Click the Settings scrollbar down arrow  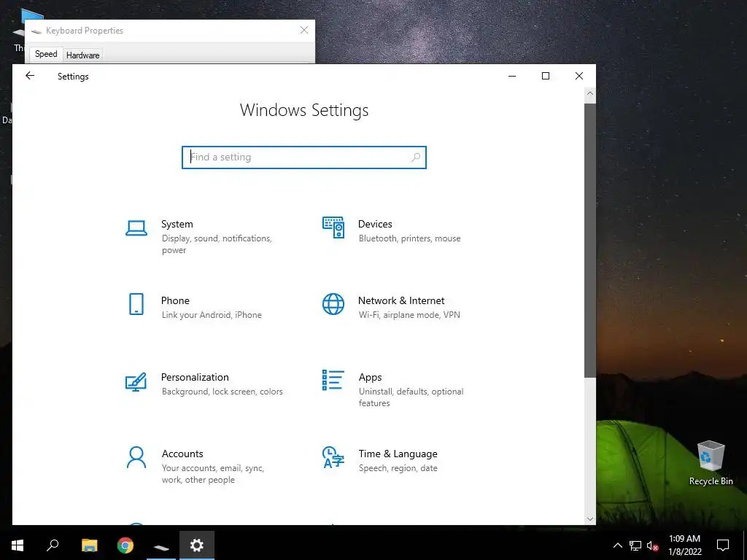(x=589, y=519)
